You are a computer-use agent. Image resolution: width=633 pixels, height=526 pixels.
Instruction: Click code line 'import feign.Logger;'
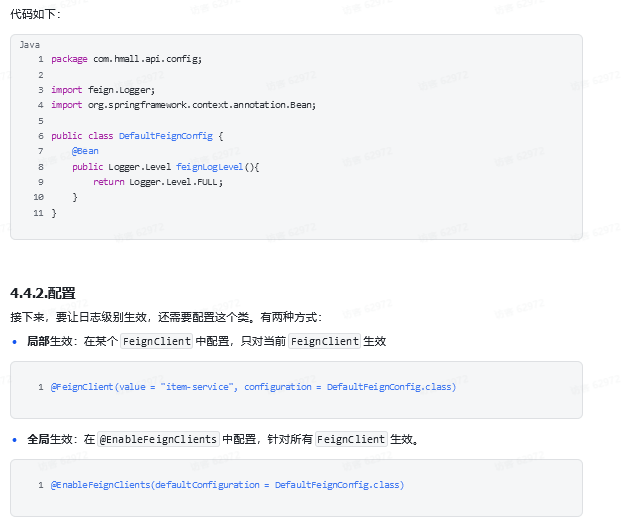(x=103, y=90)
